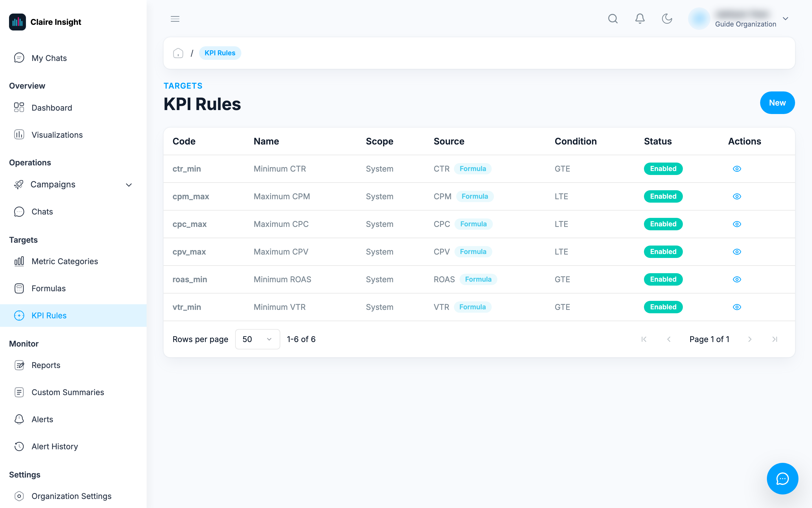Open Organization Settings in sidebar
The width and height of the screenshot is (812, 508).
coord(73,496)
